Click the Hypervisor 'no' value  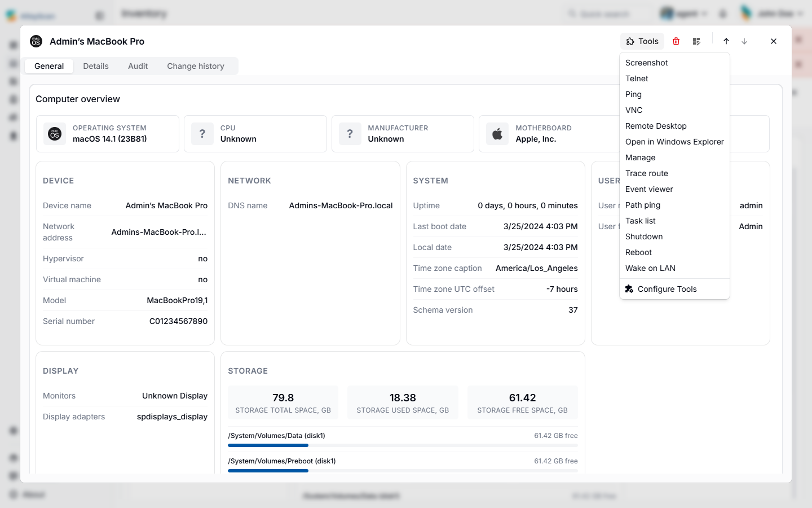pos(203,259)
